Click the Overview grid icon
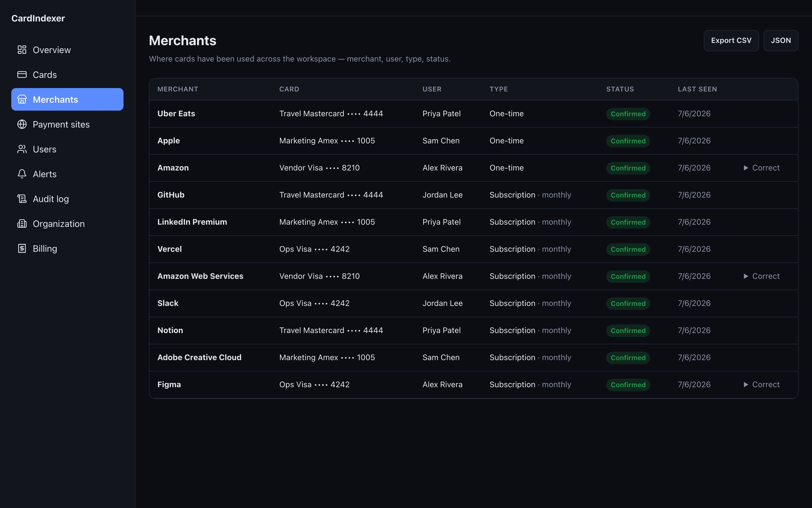 [x=22, y=50]
